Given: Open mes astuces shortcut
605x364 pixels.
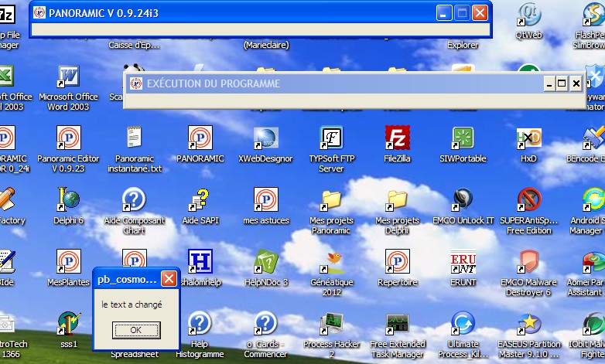Looking at the screenshot, I should pos(266,199).
